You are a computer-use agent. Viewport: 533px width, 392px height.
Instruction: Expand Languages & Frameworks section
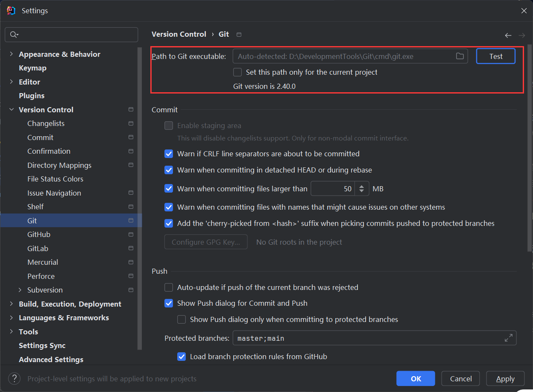[x=12, y=318]
